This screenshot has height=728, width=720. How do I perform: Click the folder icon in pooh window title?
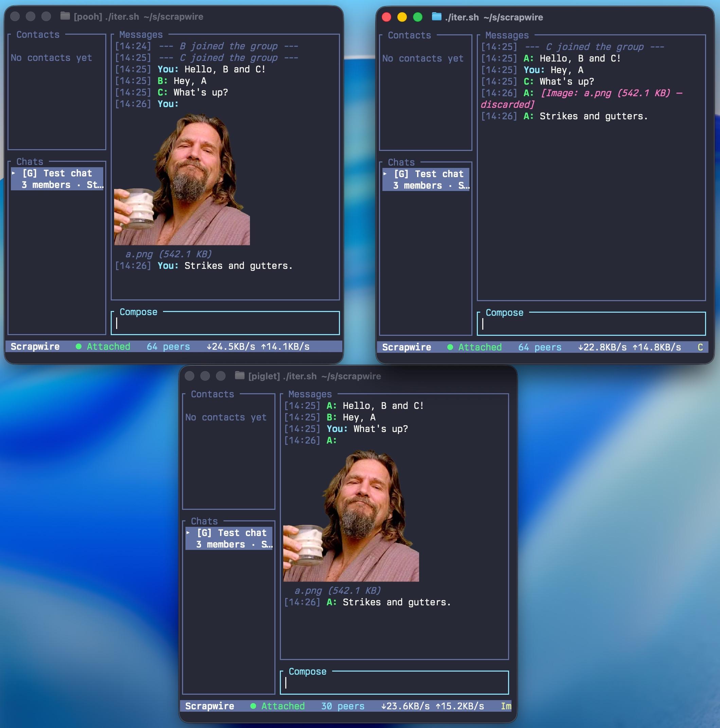pyautogui.click(x=65, y=16)
